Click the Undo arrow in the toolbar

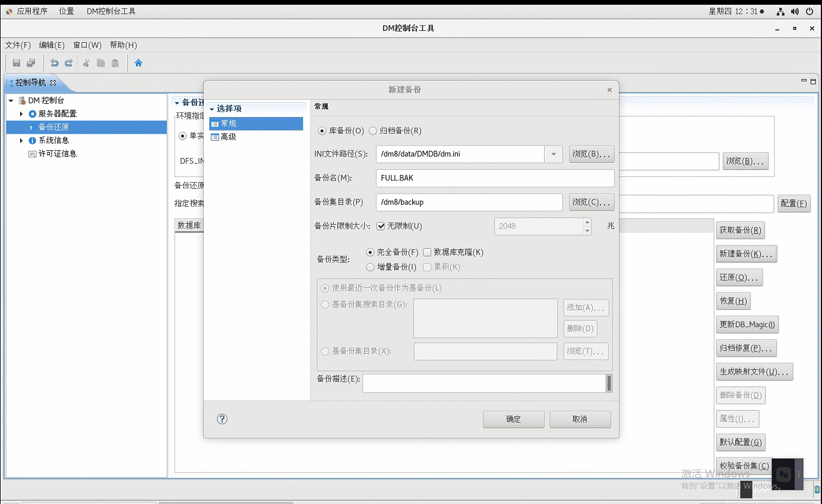pyautogui.click(x=55, y=63)
